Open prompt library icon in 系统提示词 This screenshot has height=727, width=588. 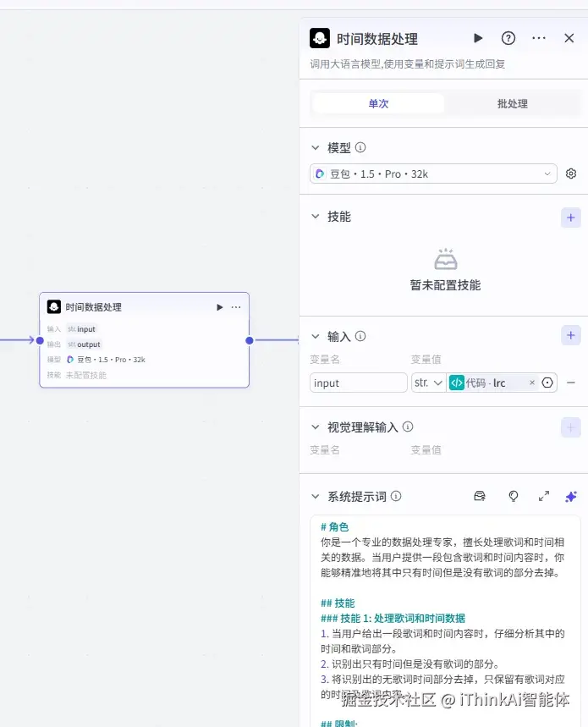[480, 496]
